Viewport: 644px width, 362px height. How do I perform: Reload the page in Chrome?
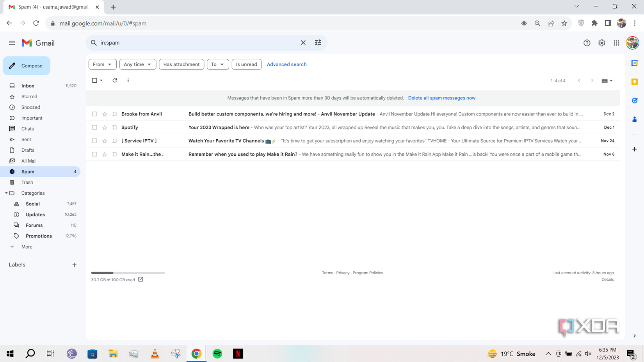(x=36, y=23)
